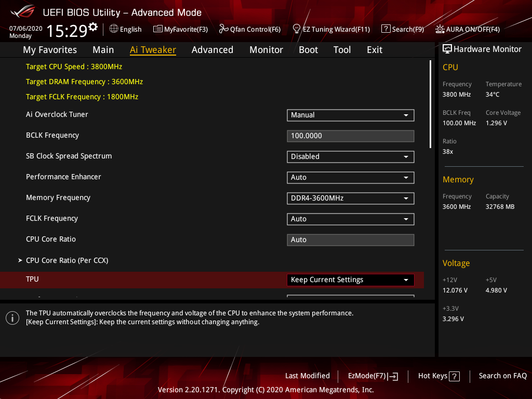Click the +12V 12.076 V reading
The height and width of the screenshot is (399, 532).
[455, 290]
